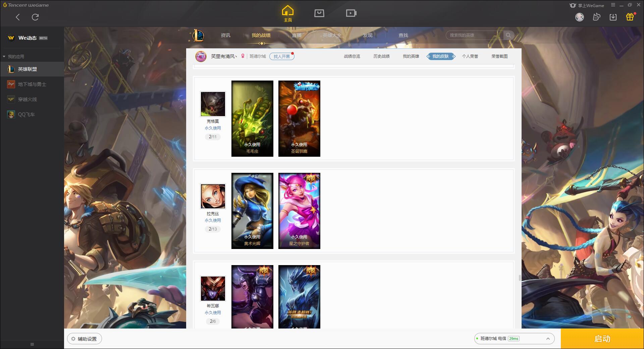Click the 笑里有清风 player avatar
The image size is (644, 349).
tap(201, 56)
